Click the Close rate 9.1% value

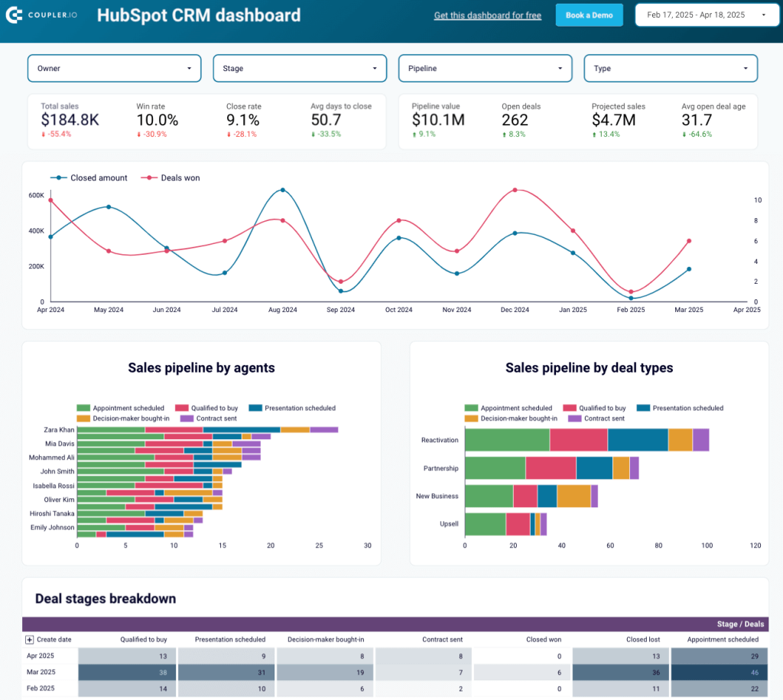(x=242, y=120)
